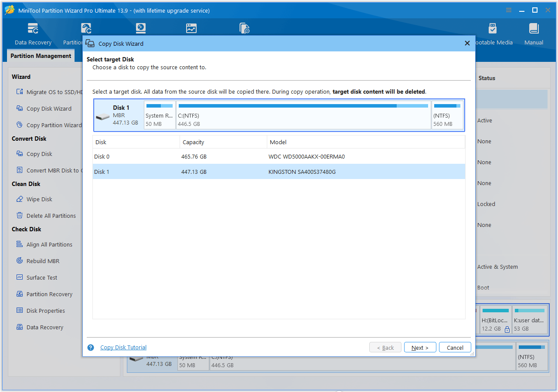This screenshot has height=392, width=558.
Task: Select K:user dat... 53 GB partition
Action: [529, 320]
